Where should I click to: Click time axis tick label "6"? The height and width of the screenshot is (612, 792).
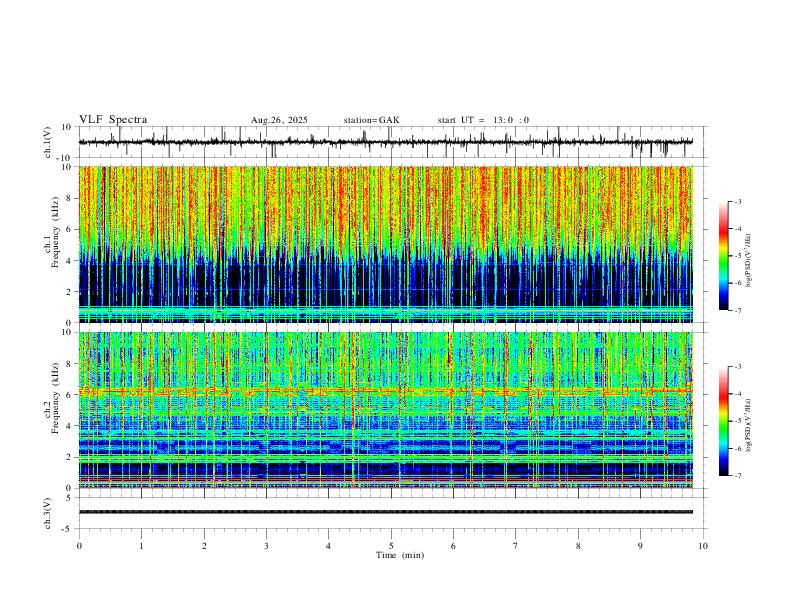pyautogui.click(x=453, y=546)
